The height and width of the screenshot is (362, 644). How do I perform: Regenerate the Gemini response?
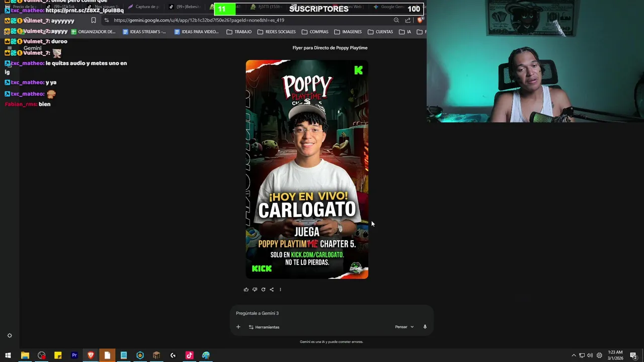pos(263,290)
